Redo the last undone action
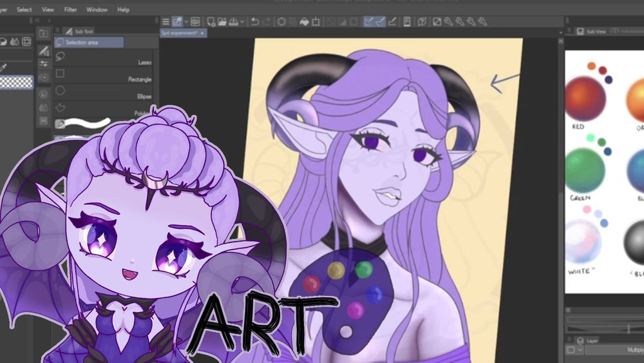Viewport: 644px width, 363px height. coord(267,22)
